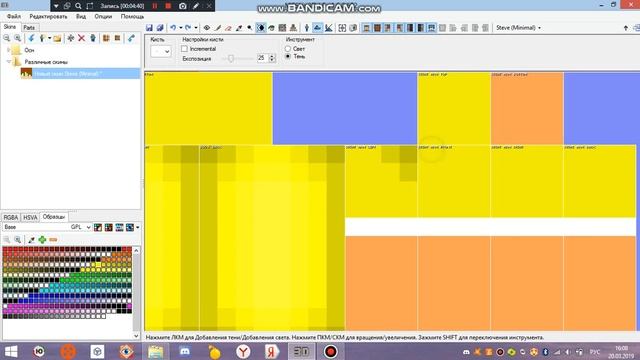Select the Свет radio button

pyautogui.click(x=288, y=49)
